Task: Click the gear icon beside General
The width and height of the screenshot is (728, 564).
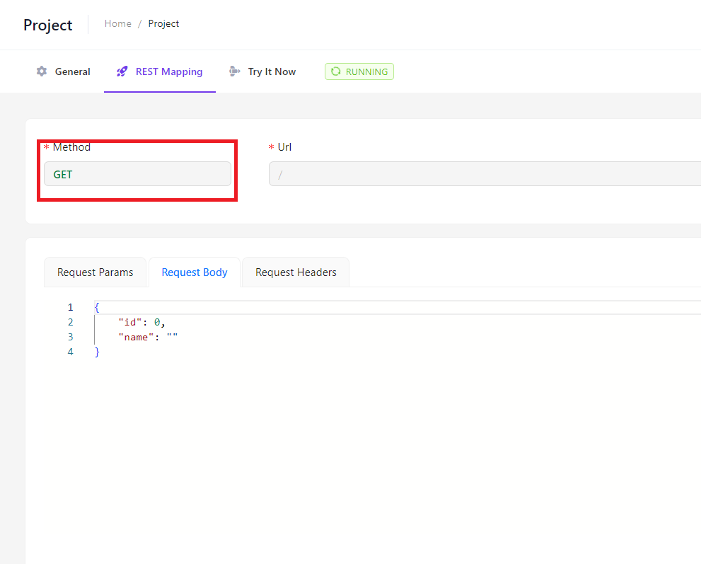Action: 42,71
